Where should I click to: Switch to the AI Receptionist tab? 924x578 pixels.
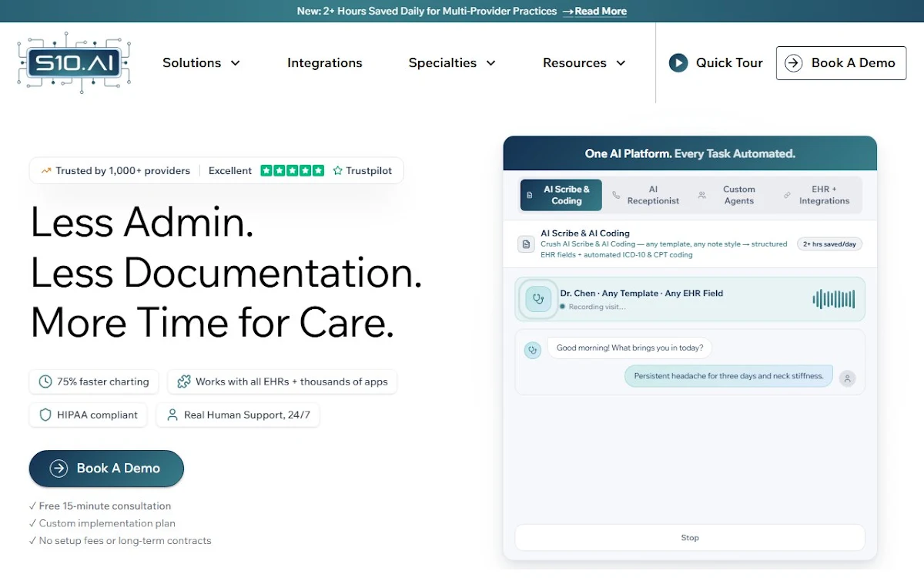click(647, 196)
